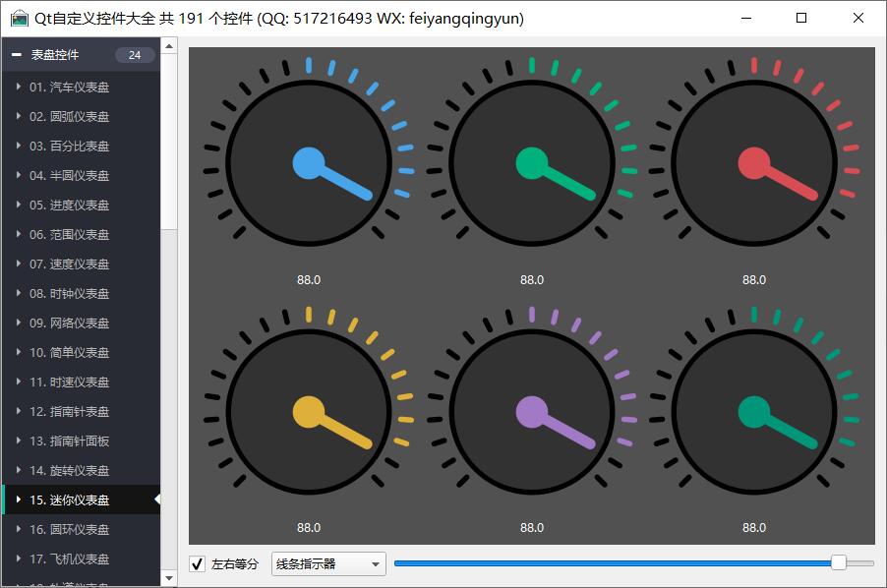
Task: Select 02. 圆弧仪表盘 in the list
Action: [69, 117]
